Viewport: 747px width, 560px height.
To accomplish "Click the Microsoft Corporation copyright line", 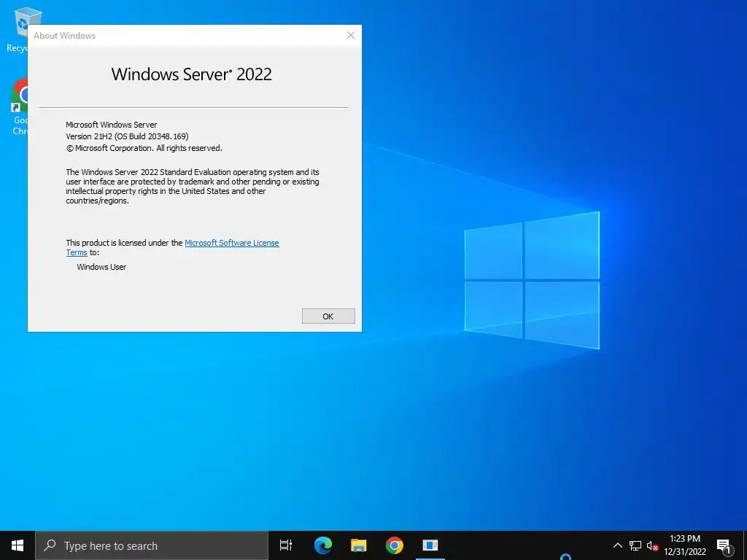I will 144,148.
